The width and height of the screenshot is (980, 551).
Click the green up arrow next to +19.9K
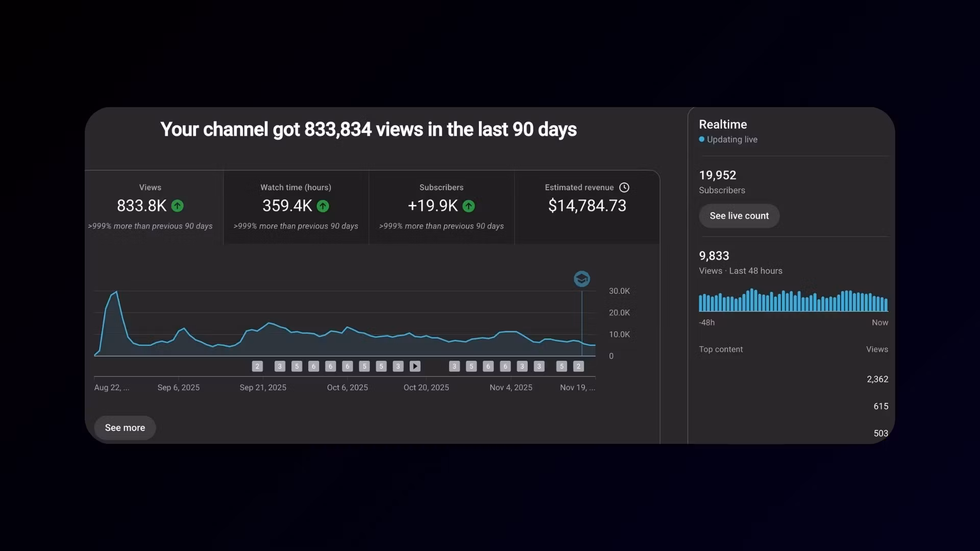tap(469, 206)
